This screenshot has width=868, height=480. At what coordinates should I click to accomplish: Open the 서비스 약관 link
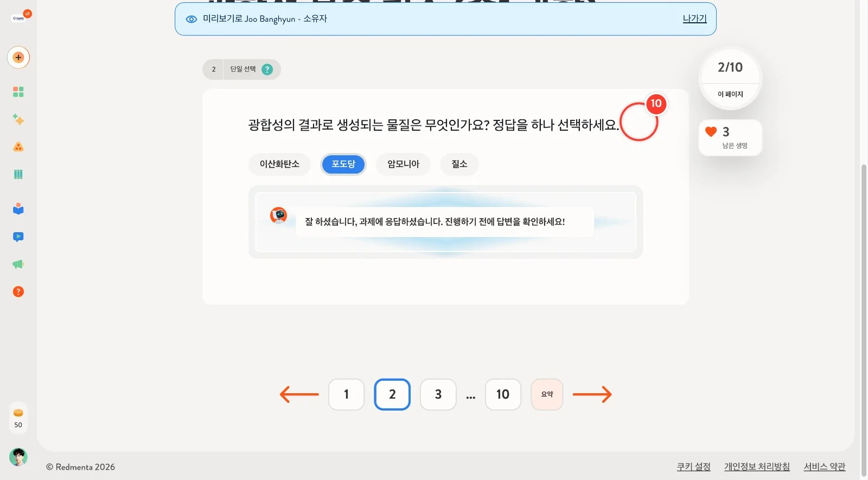click(x=825, y=466)
